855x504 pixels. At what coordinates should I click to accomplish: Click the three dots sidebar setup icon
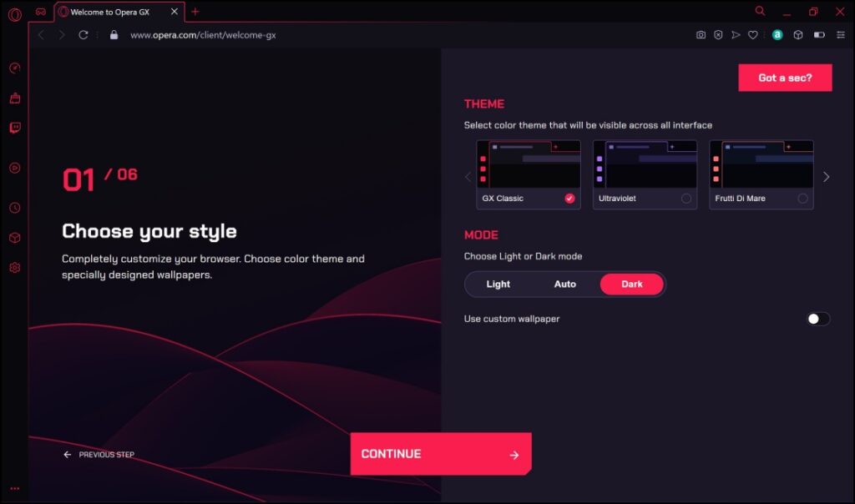15,488
